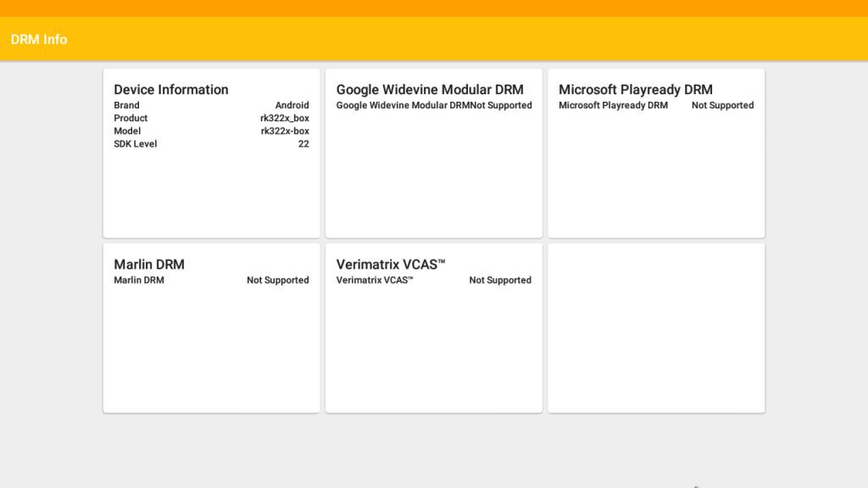The width and height of the screenshot is (868, 488).
Task: Click the Marlin DRM row label
Action: [x=139, y=280]
